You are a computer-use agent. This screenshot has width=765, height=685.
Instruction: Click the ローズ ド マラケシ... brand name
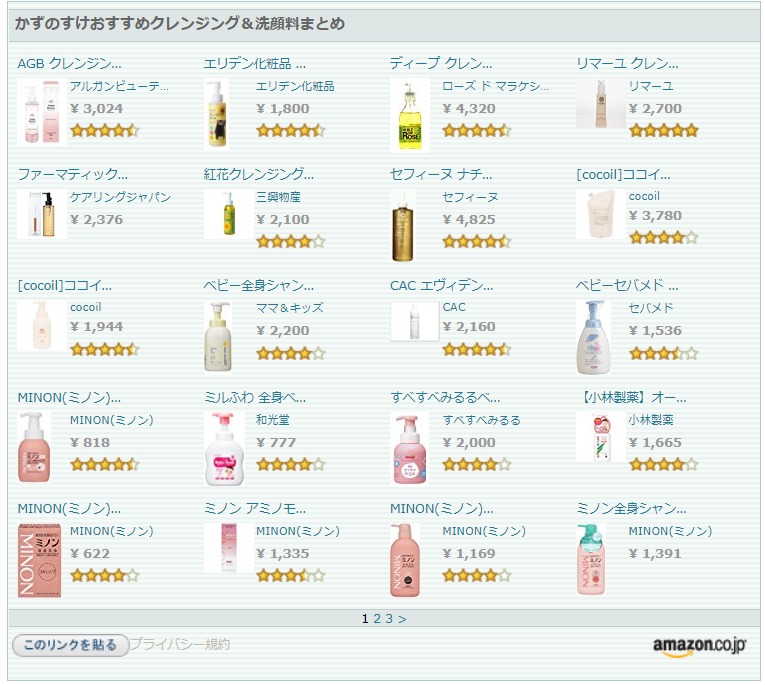coord(496,86)
